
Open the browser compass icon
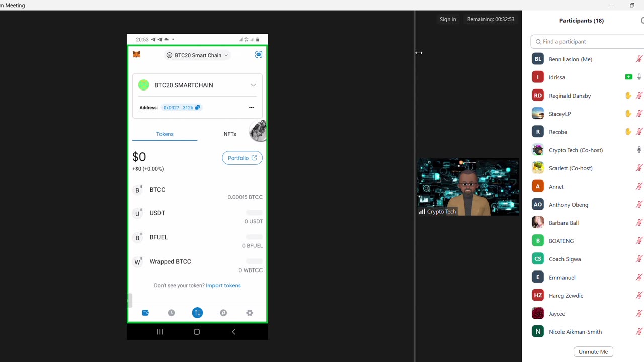coord(223,313)
